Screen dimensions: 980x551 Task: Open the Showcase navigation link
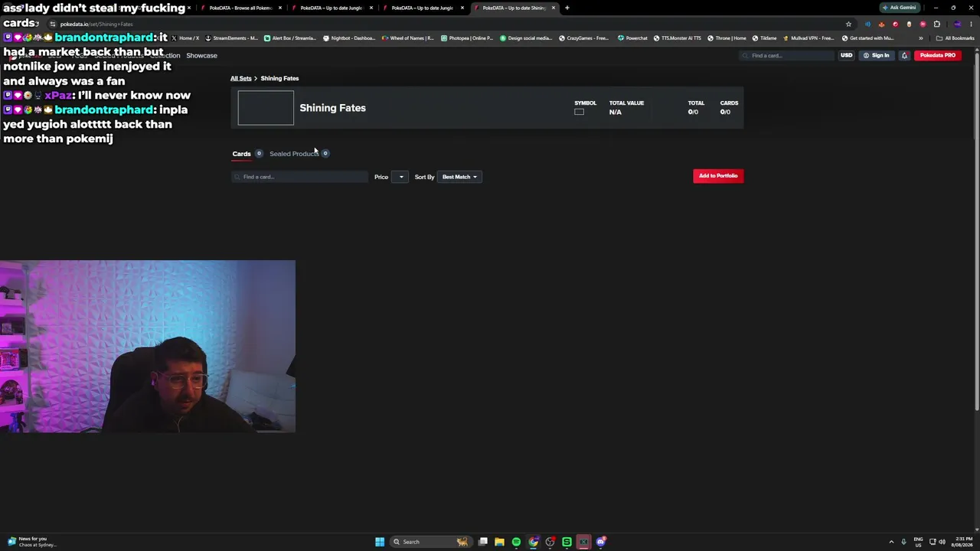pos(201,55)
